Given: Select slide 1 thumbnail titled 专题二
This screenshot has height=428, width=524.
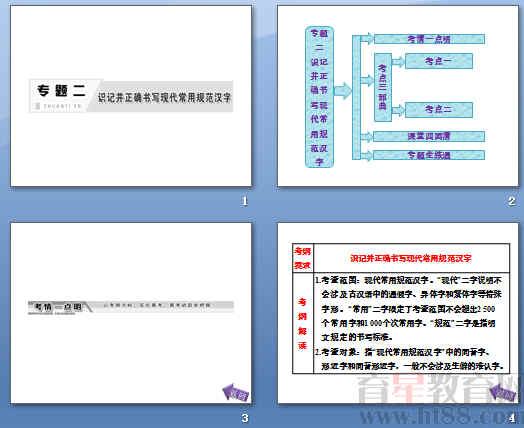Looking at the screenshot, I should pos(131,96).
